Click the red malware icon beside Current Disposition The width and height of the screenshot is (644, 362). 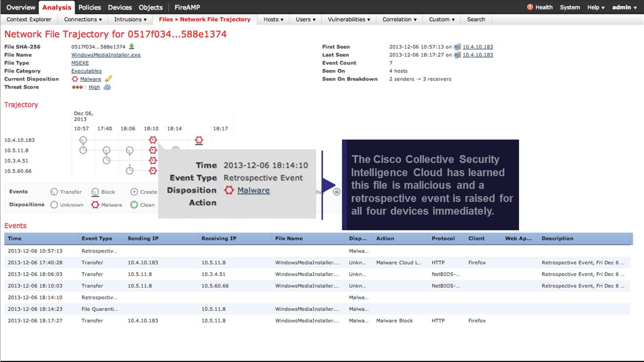tap(75, 79)
